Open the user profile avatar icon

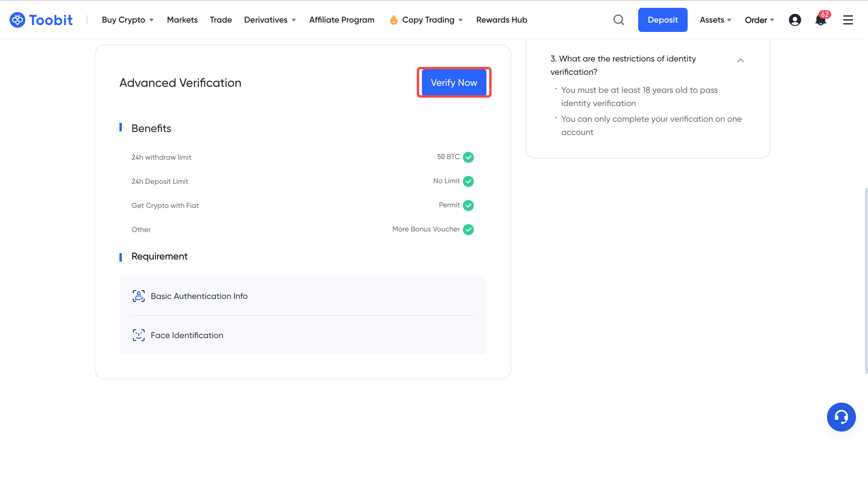coord(795,20)
